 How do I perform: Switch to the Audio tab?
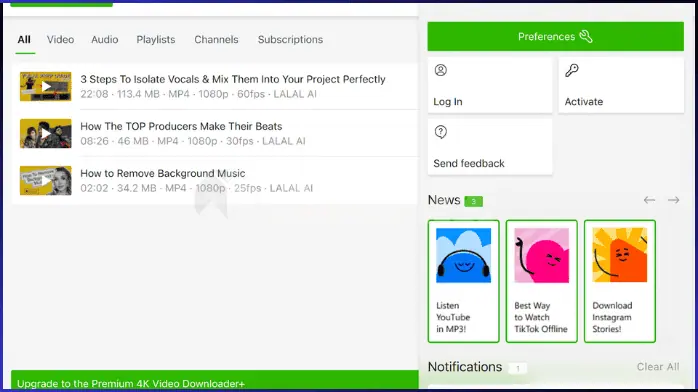pyautogui.click(x=105, y=40)
